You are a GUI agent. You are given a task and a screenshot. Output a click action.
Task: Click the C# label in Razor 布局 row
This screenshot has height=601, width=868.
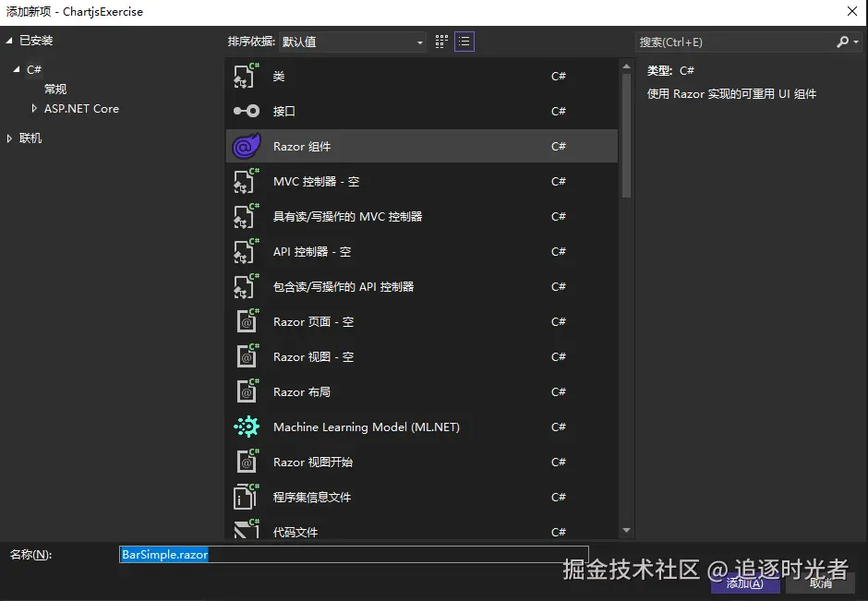point(559,391)
